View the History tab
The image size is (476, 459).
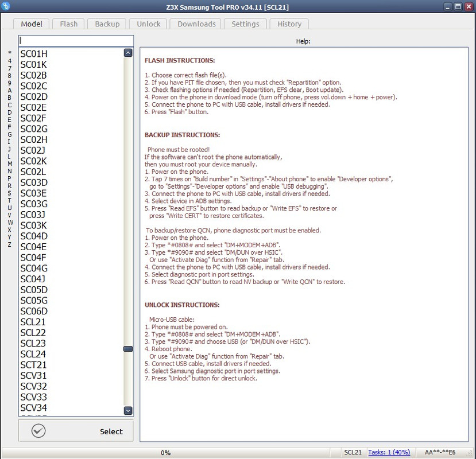(289, 24)
